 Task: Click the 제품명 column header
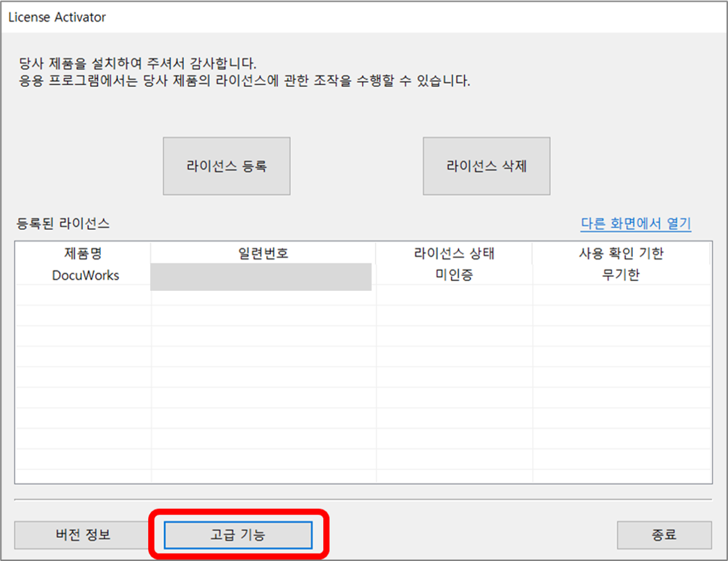(x=83, y=253)
